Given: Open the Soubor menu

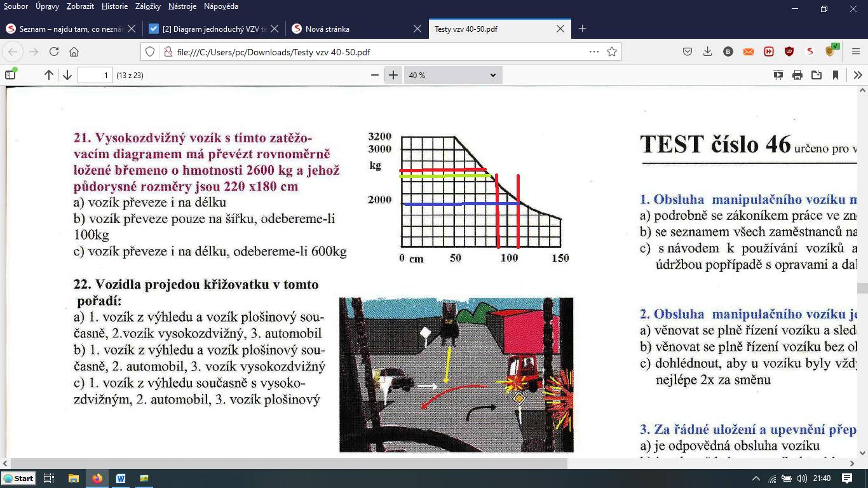Looking at the screenshot, I should 16,6.
